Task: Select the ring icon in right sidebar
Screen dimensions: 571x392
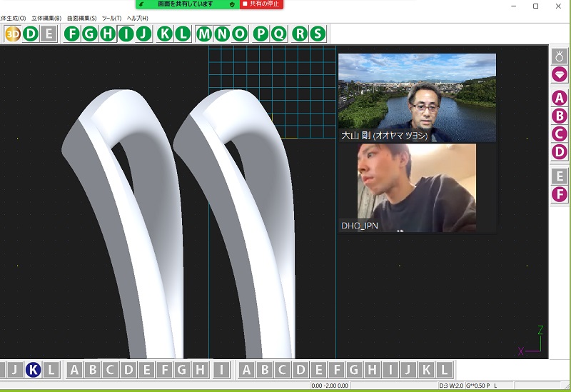Action: [x=560, y=56]
